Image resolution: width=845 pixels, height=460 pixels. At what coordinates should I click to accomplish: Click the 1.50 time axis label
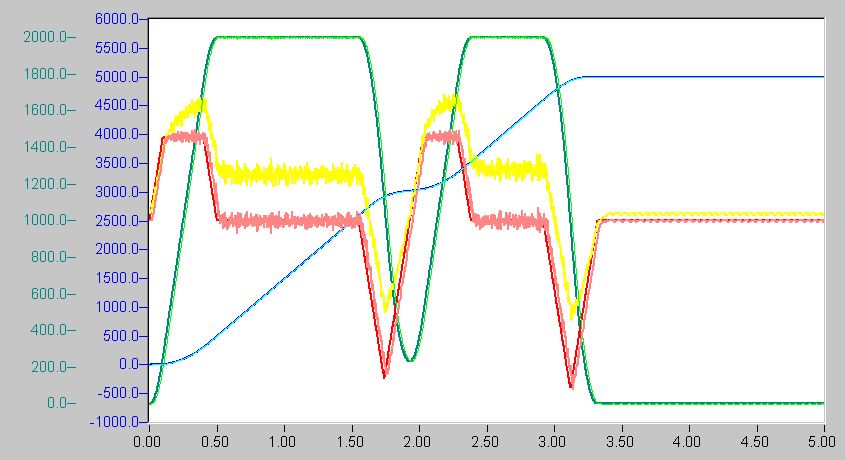350,442
